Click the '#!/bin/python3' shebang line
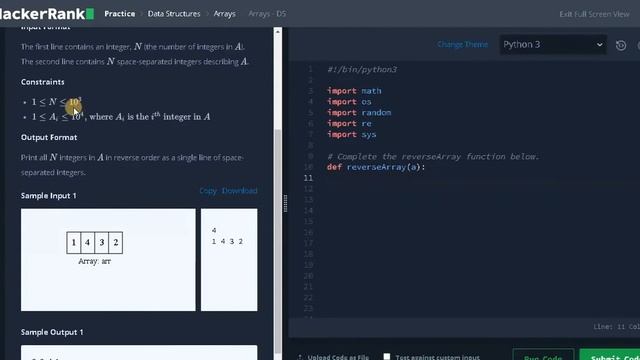640x360 pixels. point(362,69)
